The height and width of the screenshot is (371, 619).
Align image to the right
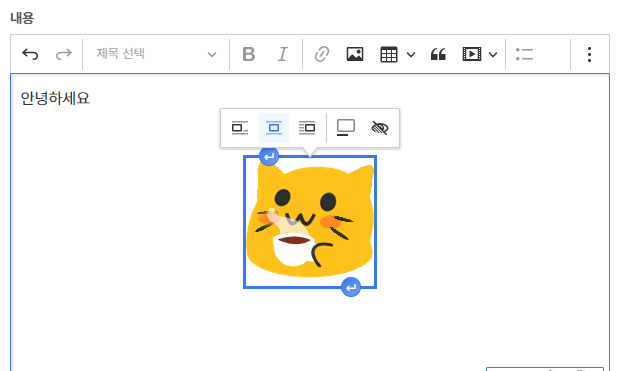307,128
